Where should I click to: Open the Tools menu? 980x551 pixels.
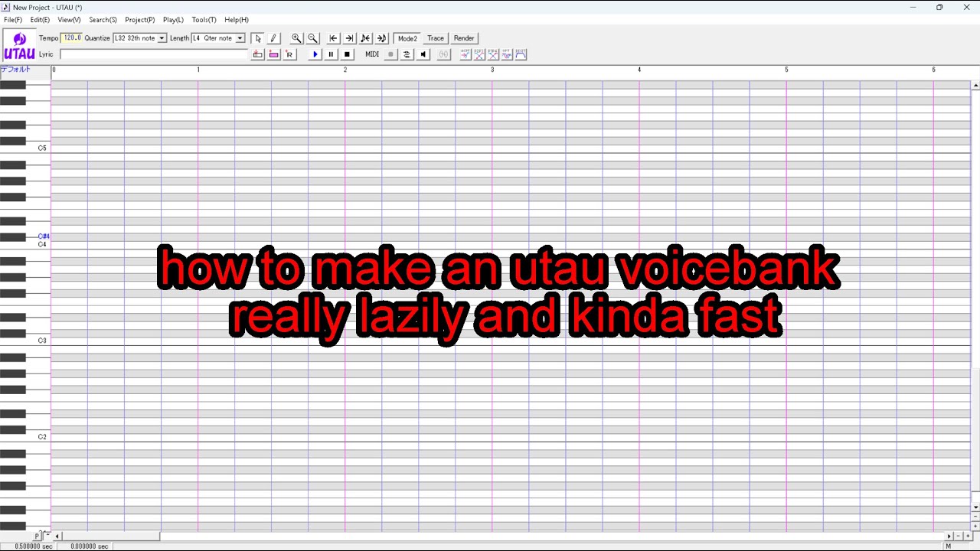click(204, 20)
